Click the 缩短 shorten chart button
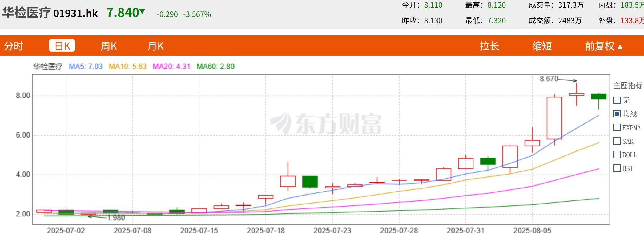 click(542, 46)
